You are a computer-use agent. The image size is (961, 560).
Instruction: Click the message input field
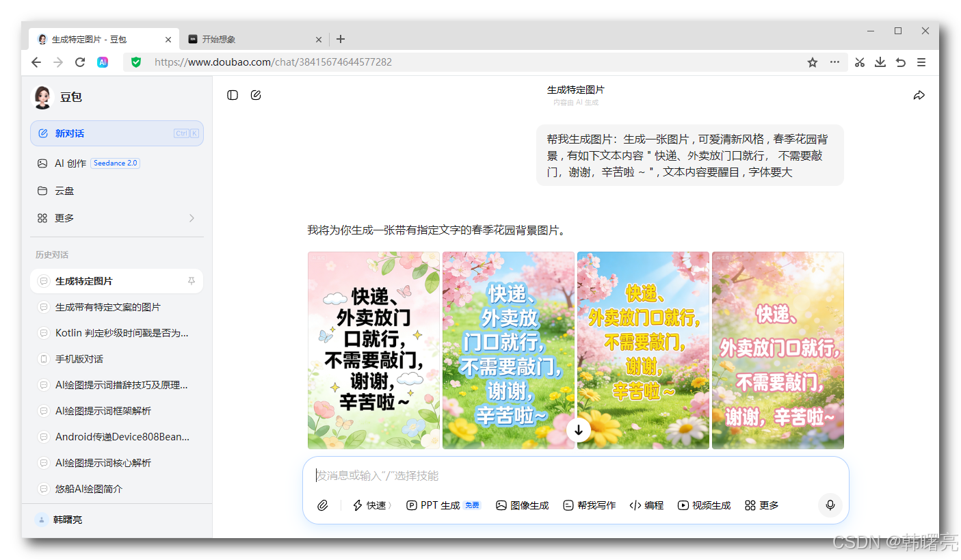pyautogui.click(x=479, y=476)
